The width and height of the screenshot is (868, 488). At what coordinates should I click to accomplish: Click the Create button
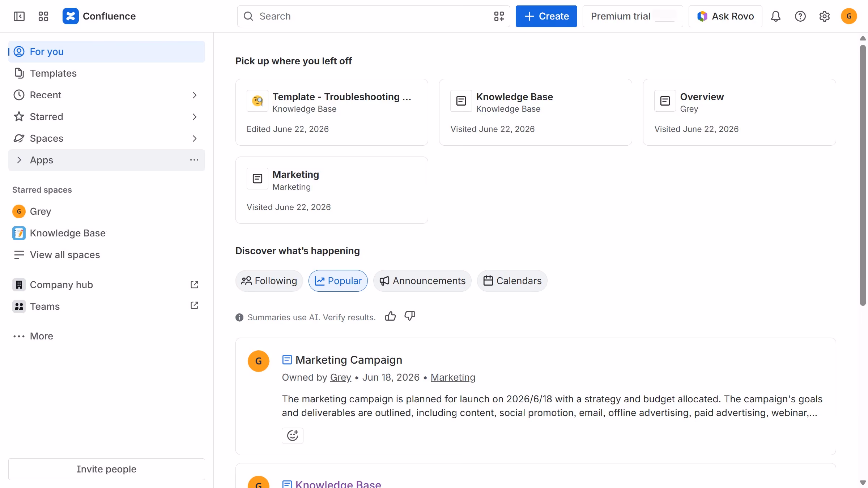pos(546,16)
